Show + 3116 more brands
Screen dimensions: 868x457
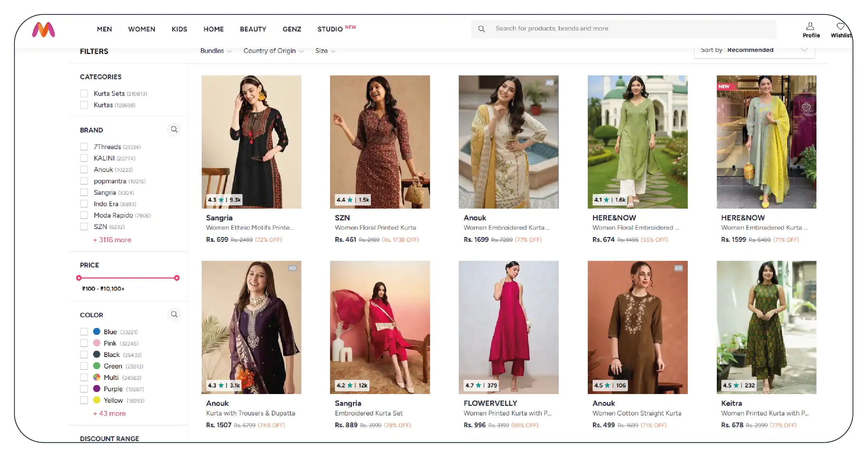(x=112, y=240)
